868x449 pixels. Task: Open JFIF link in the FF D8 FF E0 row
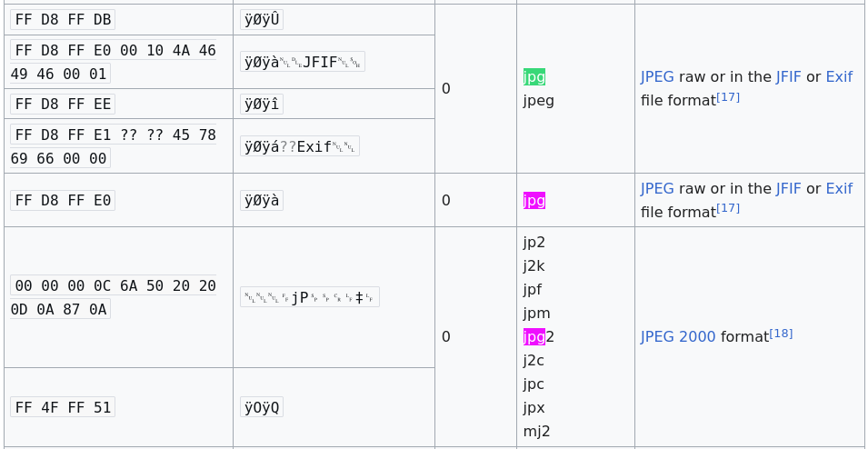788,189
